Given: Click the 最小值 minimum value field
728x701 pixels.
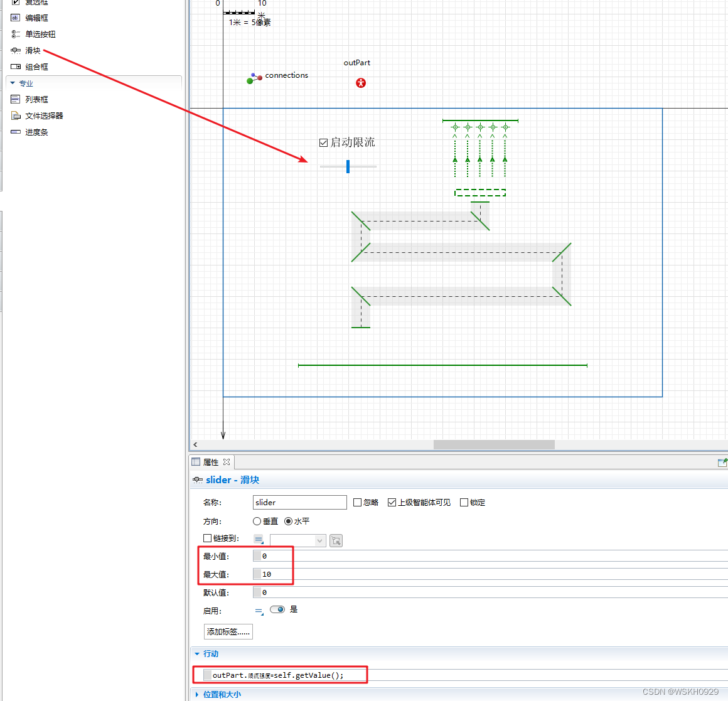Looking at the screenshot, I should [490, 556].
